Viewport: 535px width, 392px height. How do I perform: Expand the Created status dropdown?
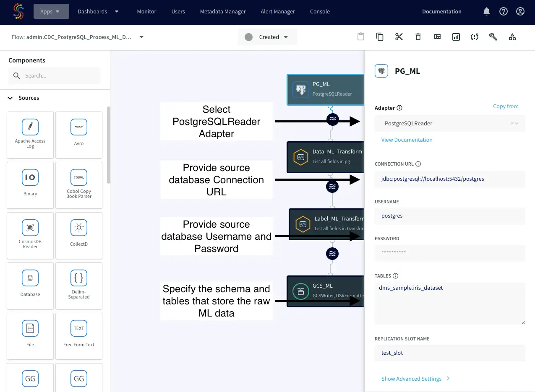[268, 37]
